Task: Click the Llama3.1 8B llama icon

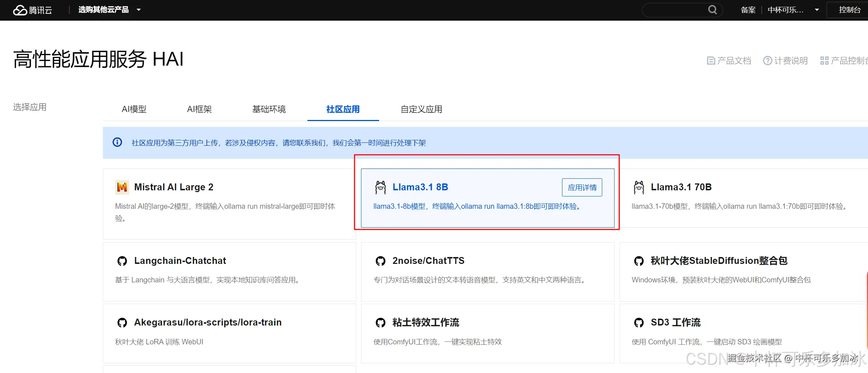Action: 381,187
